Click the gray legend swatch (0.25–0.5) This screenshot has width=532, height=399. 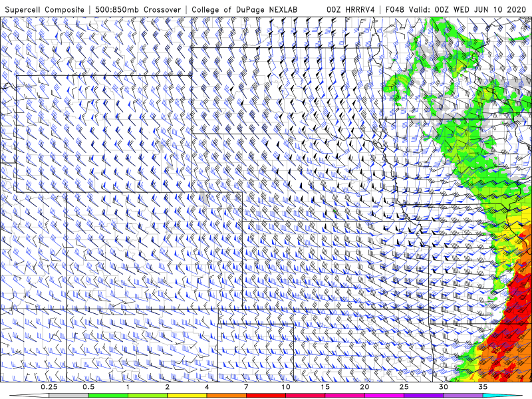(x=69, y=396)
